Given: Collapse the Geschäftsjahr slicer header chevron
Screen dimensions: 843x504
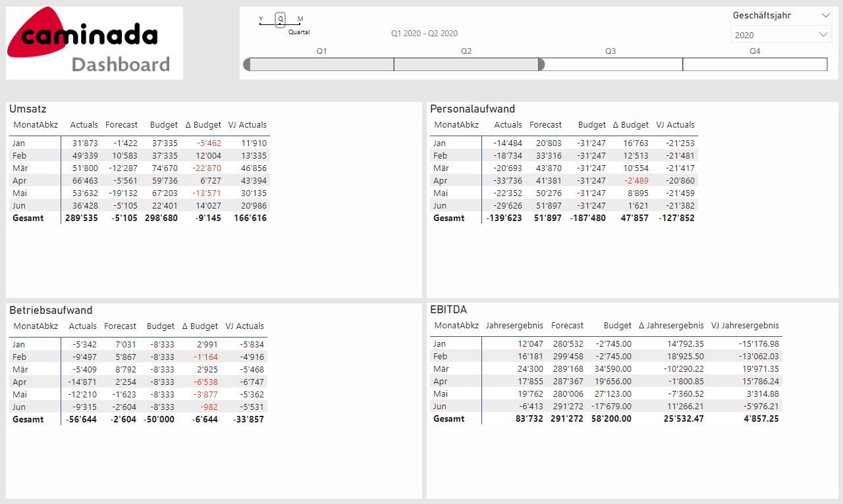Looking at the screenshot, I should coord(826,15).
